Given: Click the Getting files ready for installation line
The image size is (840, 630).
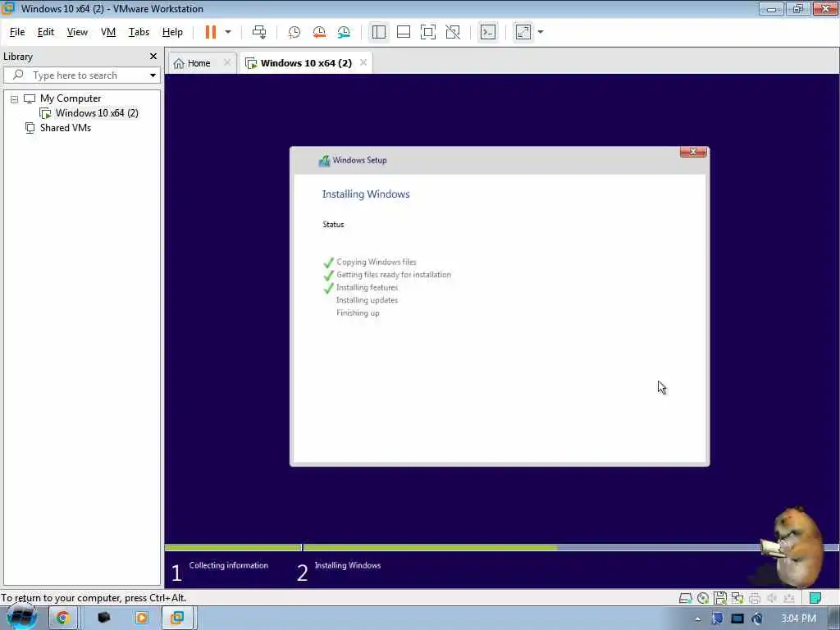Looking at the screenshot, I should coord(394,275).
